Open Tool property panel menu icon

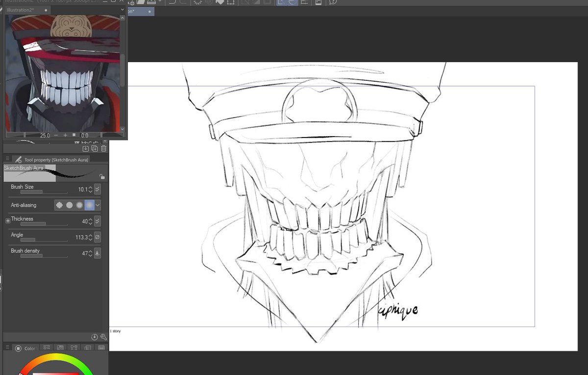pos(7,159)
